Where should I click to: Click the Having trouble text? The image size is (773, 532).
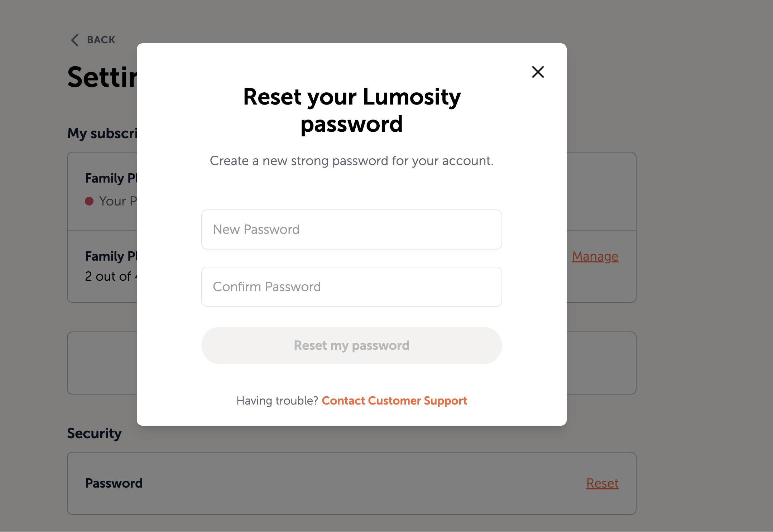pyautogui.click(x=278, y=401)
